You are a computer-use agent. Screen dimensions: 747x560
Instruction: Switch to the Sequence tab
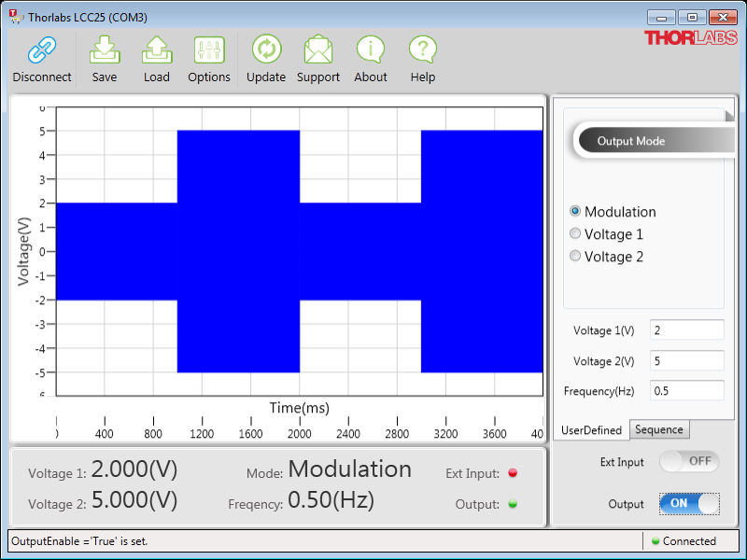tap(659, 429)
